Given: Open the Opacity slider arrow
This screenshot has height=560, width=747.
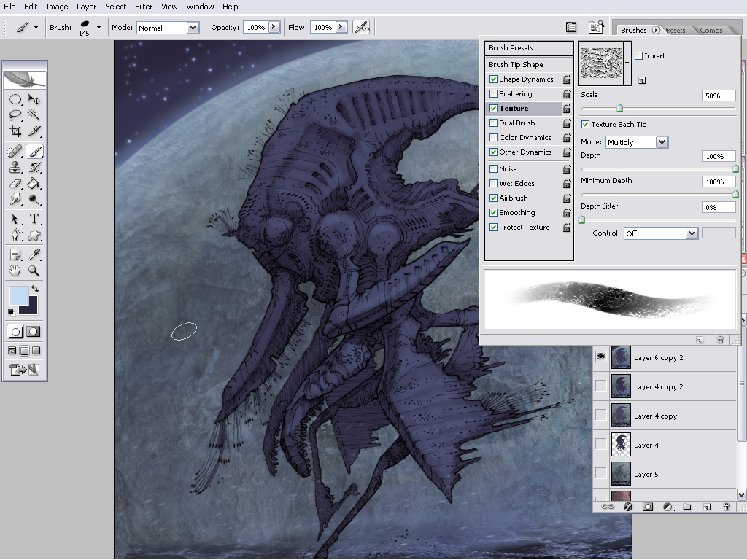Looking at the screenshot, I should (x=274, y=27).
